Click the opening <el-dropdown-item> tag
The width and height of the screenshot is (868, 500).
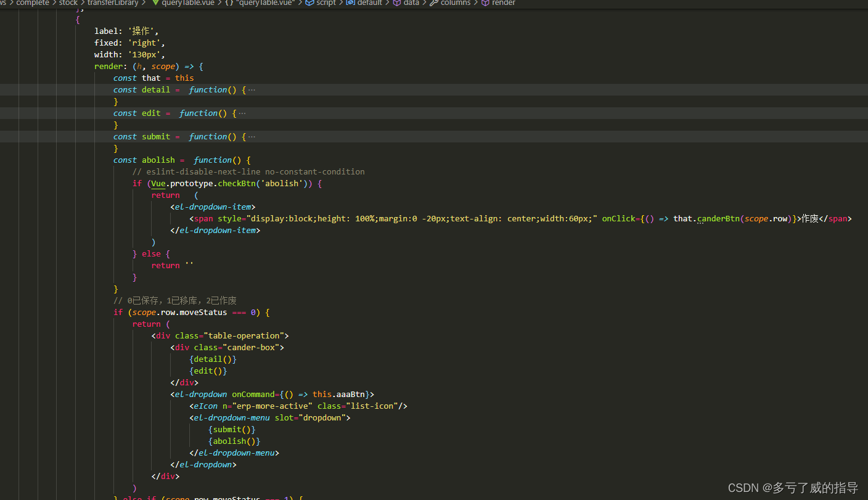point(213,207)
